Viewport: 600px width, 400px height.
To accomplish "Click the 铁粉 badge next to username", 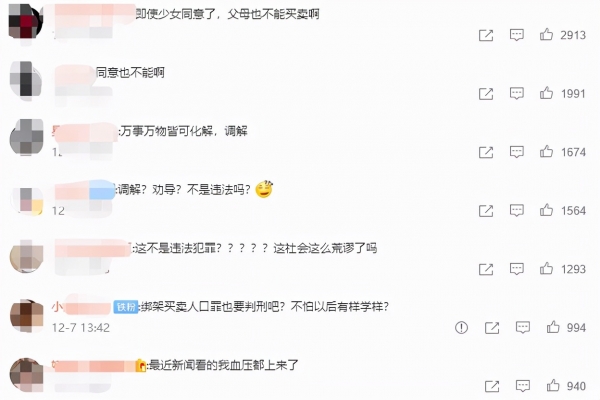I will pyautogui.click(x=126, y=307).
